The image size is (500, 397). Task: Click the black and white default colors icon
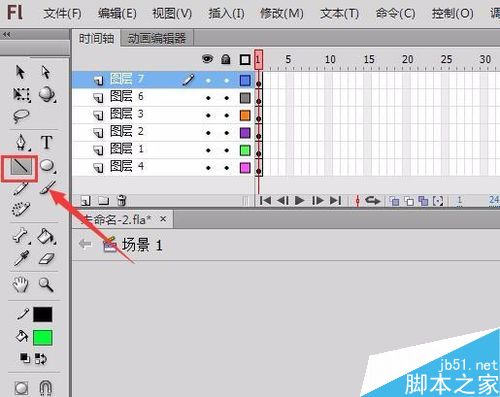pos(25,358)
